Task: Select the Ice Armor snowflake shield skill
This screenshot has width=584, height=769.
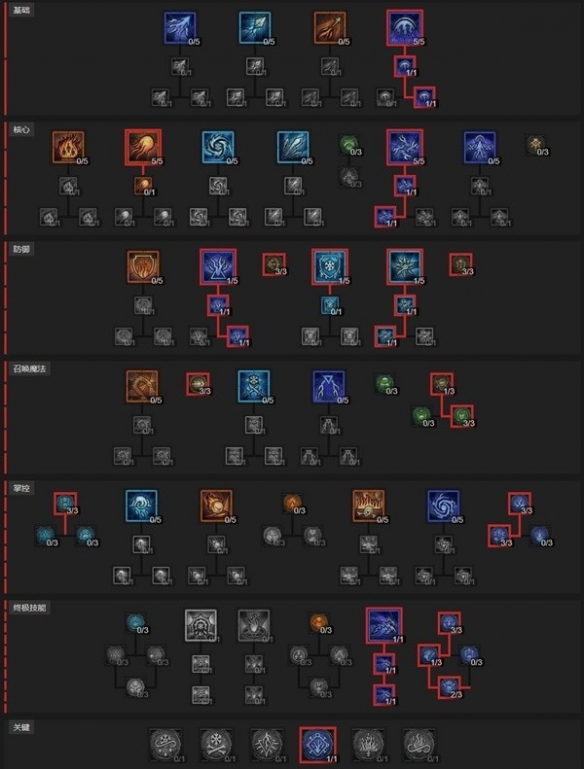Action: [x=330, y=267]
